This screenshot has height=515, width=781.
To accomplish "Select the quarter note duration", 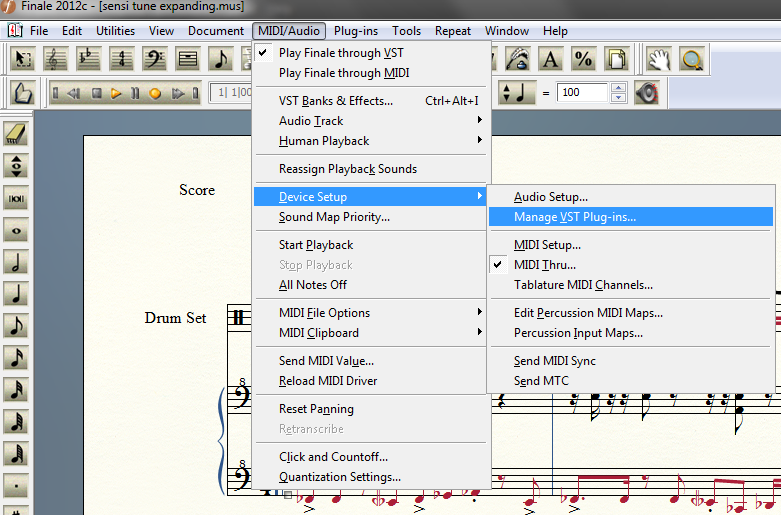I will pyautogui.click(x=16, y=294).
